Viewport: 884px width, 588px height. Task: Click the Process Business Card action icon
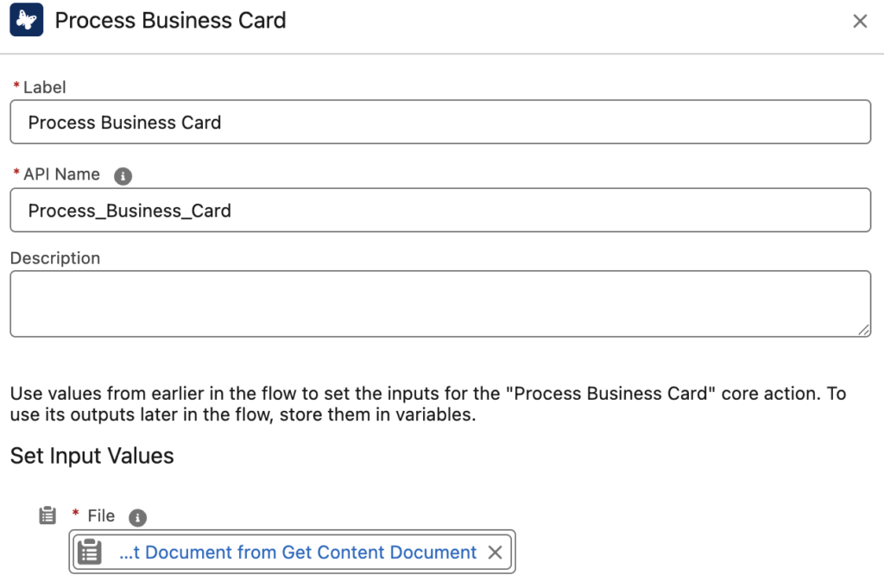(x=27, y=21)
